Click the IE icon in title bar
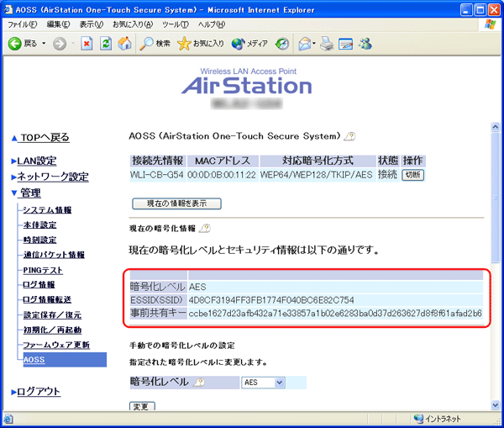 8,9
